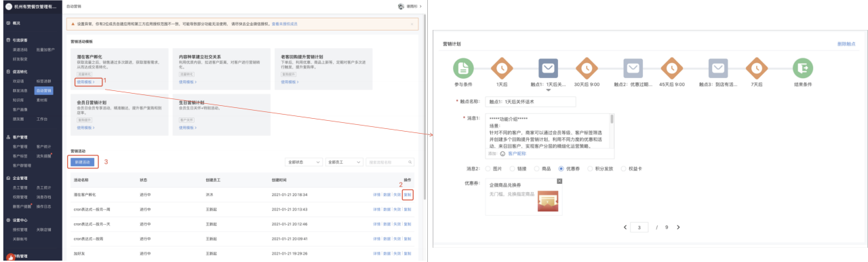Select the 触点3 到店有活 envelope node

pos(717,67)
